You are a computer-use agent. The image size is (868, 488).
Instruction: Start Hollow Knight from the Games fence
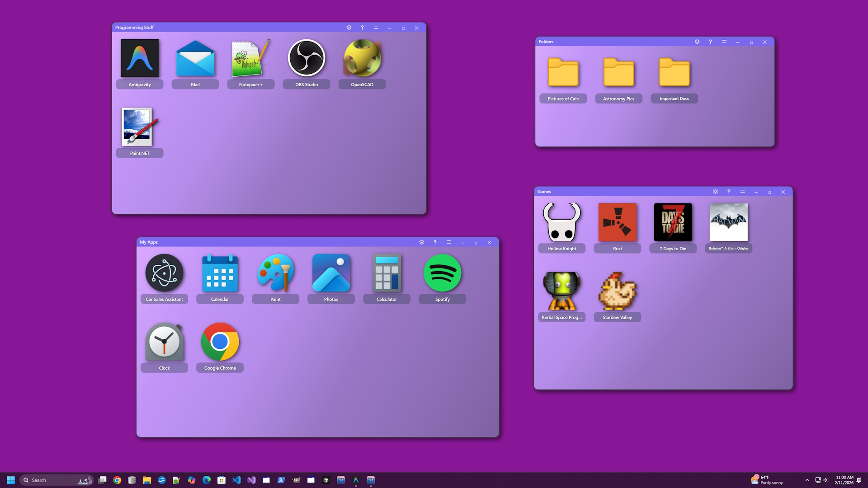tap(561, 222)
